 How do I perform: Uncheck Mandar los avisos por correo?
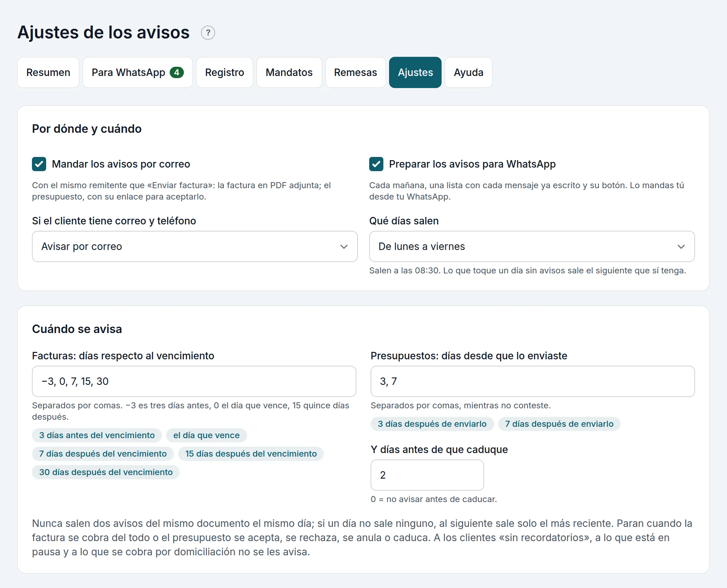39,164
